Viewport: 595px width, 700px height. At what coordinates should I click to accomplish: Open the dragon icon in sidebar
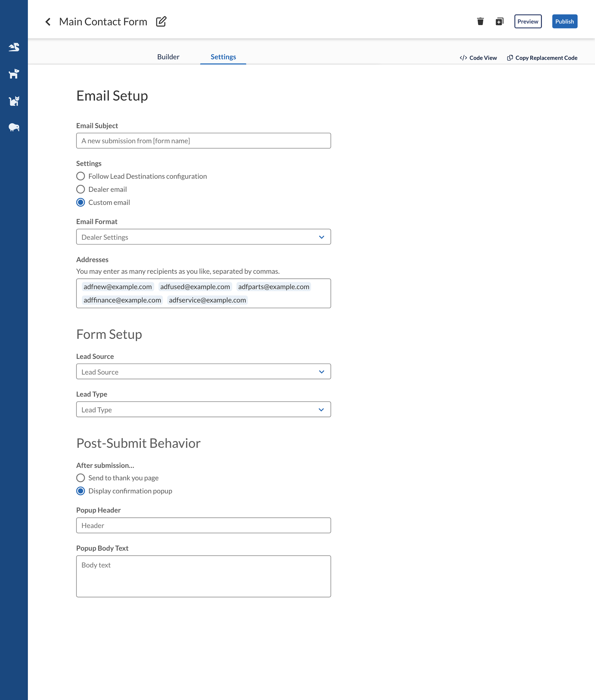pyautogui.click(x=14, y=47)
